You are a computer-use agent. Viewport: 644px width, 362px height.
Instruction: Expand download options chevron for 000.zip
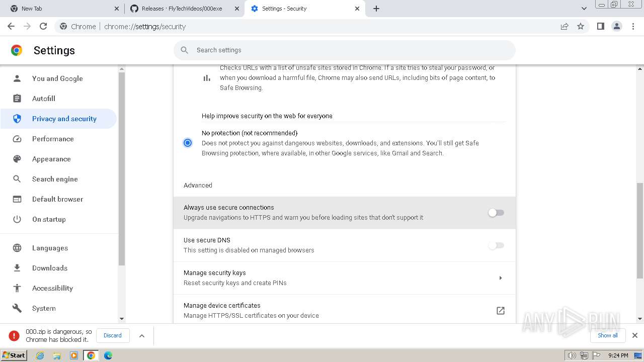[142, 335]
